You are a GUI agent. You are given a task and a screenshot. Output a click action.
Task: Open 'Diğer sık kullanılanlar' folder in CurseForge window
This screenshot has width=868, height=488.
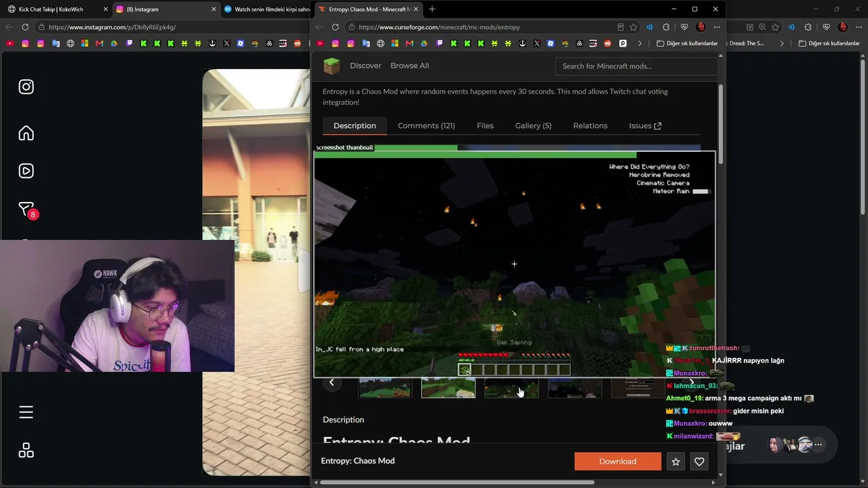[687, 43]
